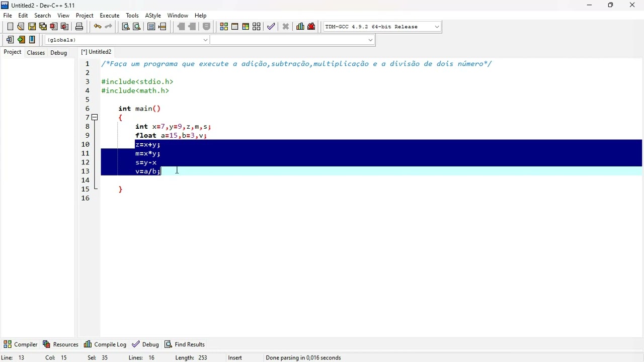Click the Rebuild All toolbar icon
Image resolution: width=644 pixels, height=362 pixels.
tap(257, 27)
